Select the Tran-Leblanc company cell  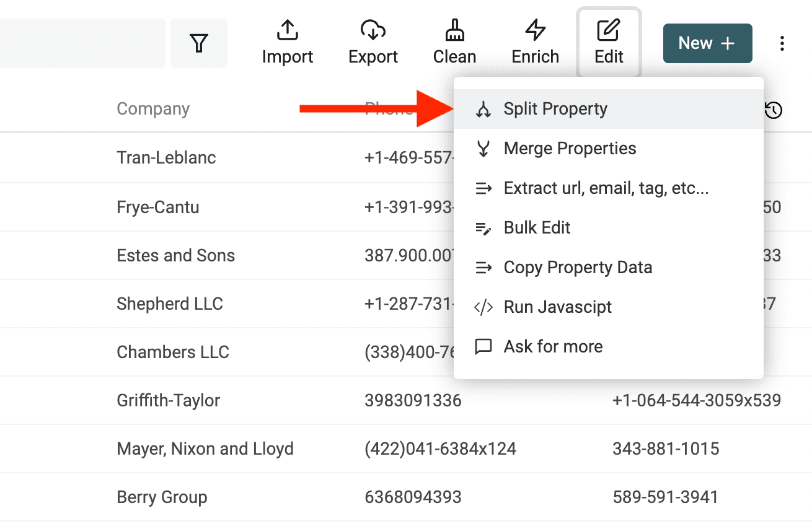point(166,157)
